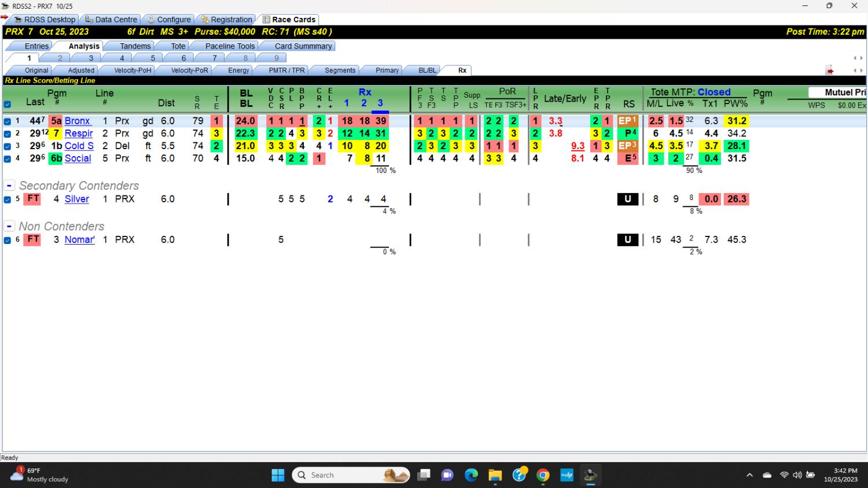The width and height of the screenshot is (868, 488).
Task: Open the Bronx horse link
Action: (78, 121)
